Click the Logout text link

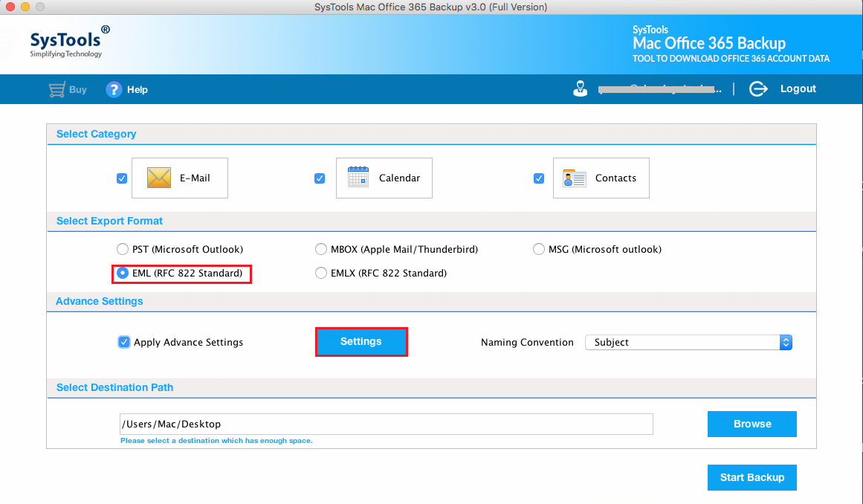[x=798, y=88]
